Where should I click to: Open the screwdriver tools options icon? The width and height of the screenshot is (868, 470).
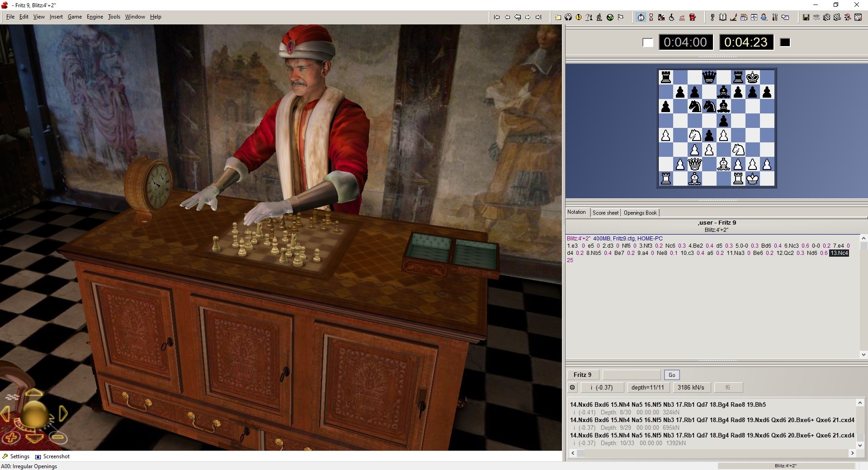(x=775, y=17)
